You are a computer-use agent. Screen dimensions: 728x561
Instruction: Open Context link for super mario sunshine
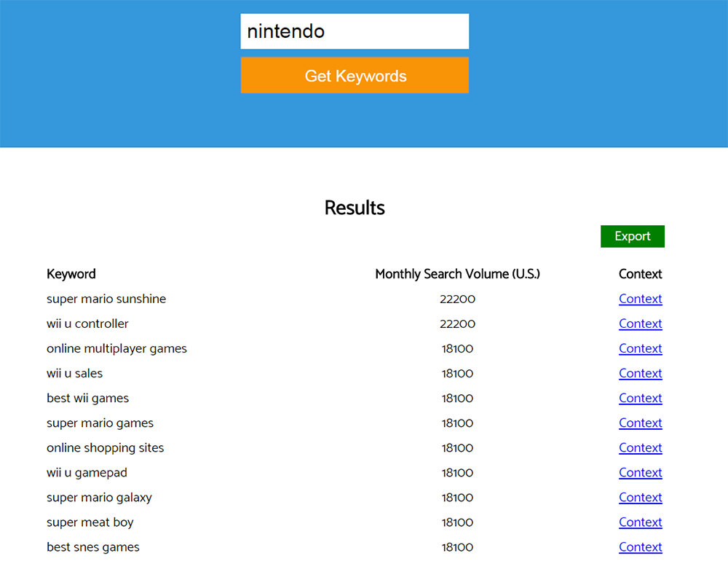point(640,299)
